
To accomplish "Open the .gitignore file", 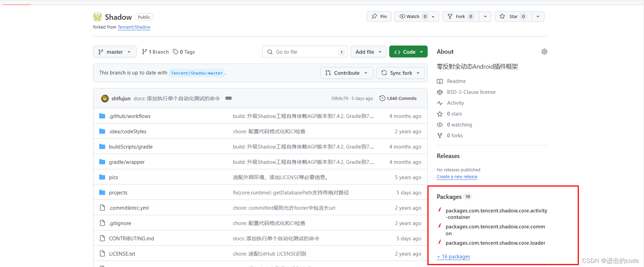I will pos(120,223).
